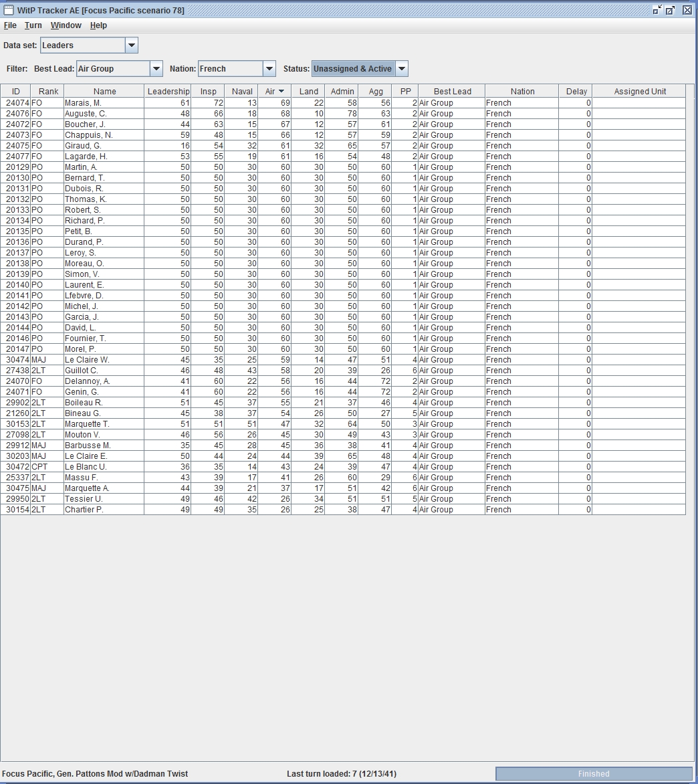Open the Status dropdown showing Unassigned & Active

tap(402, 68)
